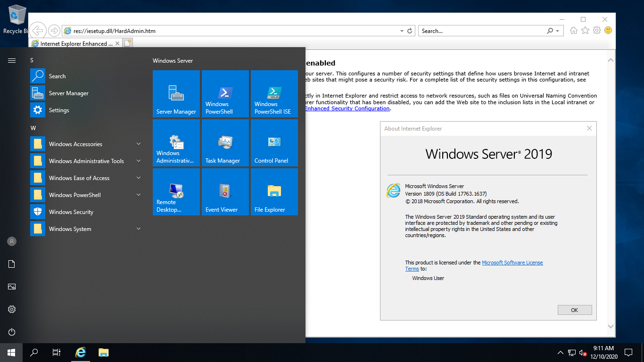
Task: Click the IE page scrollbar up arrow
Action: (x=611, y=60)
